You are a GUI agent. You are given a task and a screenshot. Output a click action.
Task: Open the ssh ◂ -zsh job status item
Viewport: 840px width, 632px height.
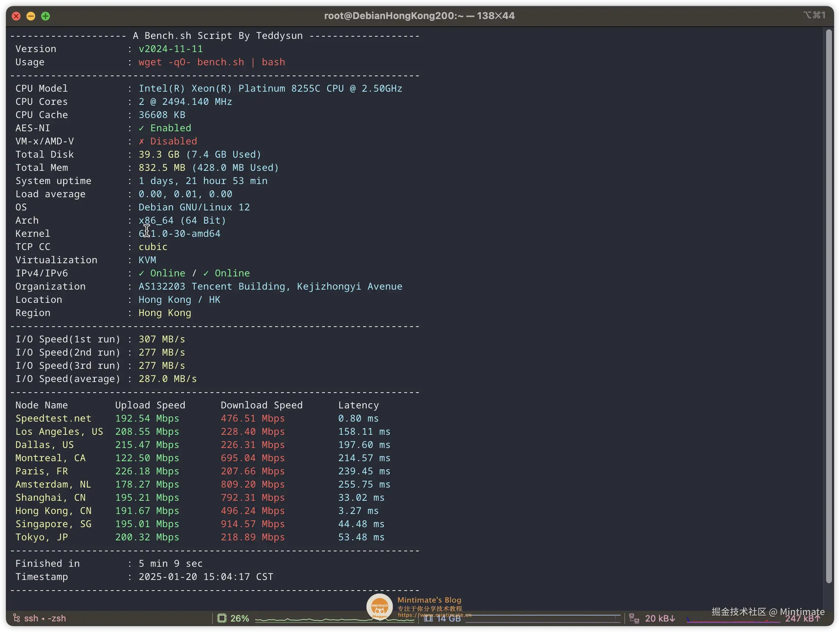45,618
